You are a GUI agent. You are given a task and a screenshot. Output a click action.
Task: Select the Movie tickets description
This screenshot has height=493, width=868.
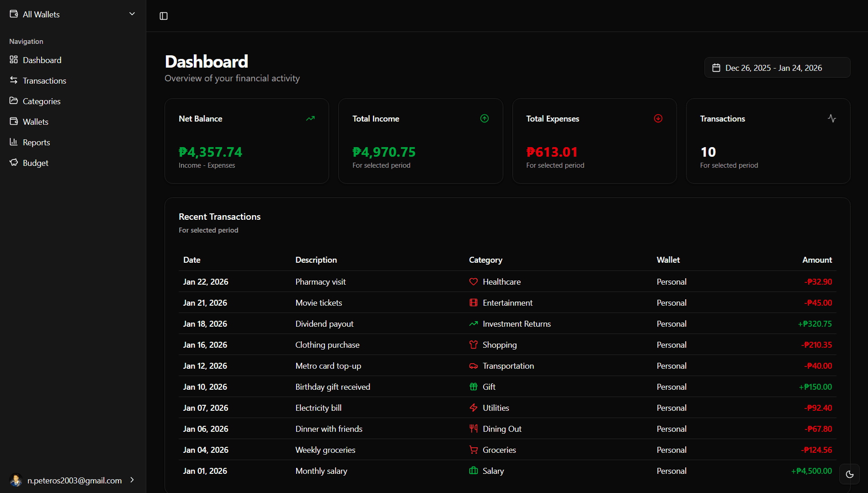[319, 303]
